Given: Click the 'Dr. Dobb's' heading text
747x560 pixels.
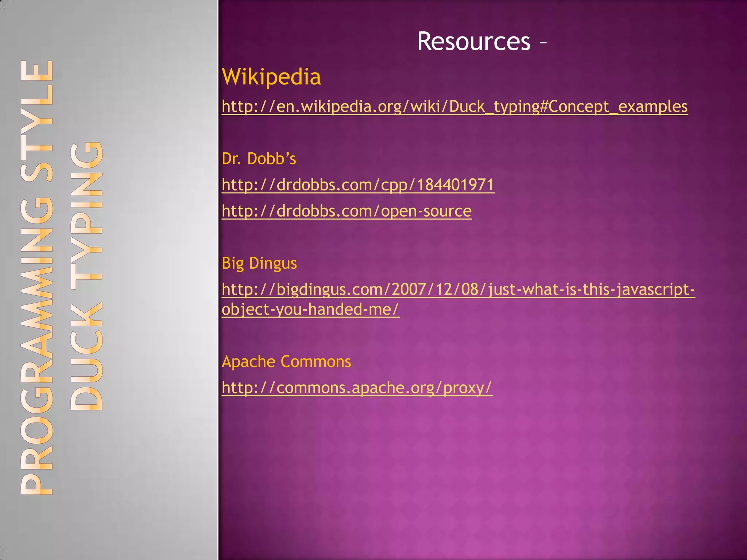Looking at the screenshot, I should [x=259, y=159].
